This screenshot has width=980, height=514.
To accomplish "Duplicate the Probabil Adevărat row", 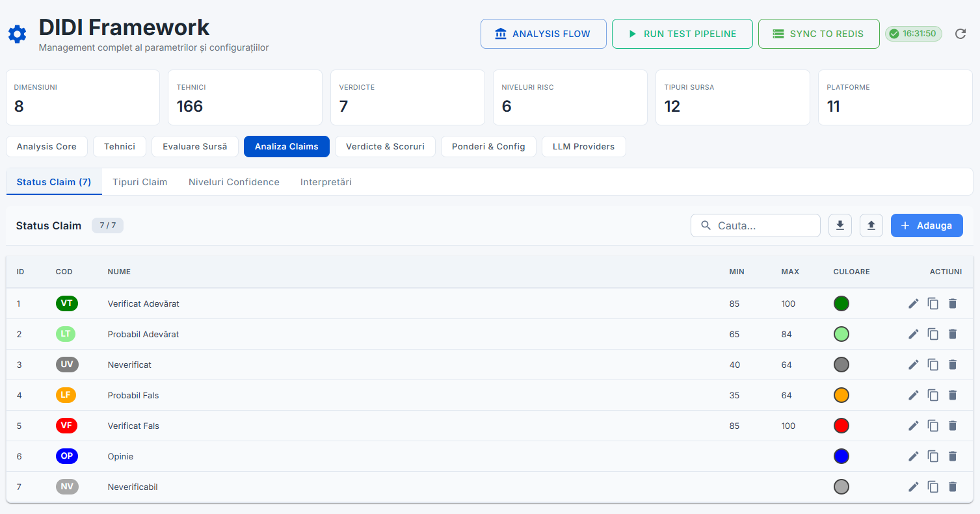I will [933, 334].
